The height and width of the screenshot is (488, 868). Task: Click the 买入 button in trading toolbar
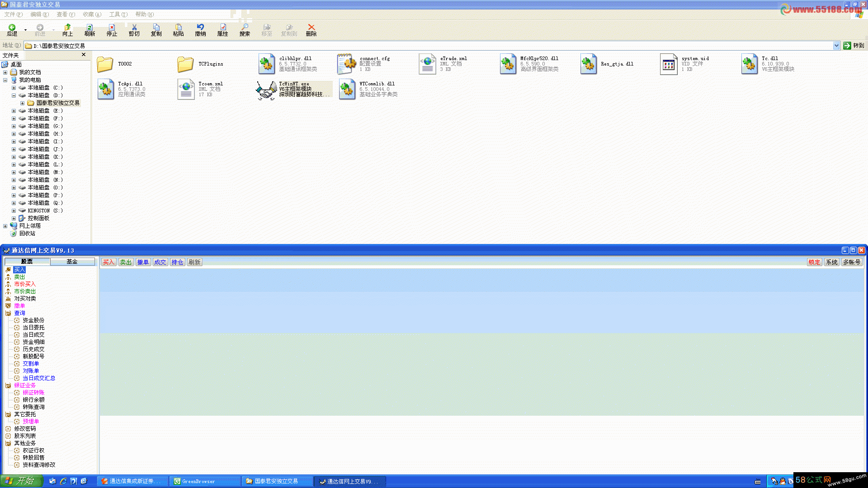click(x=108, y=262)
